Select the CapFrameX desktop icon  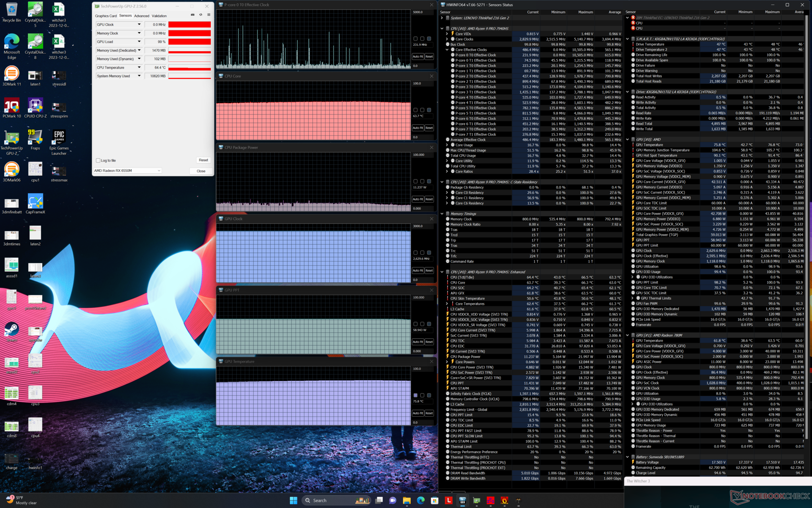point(35,204)
